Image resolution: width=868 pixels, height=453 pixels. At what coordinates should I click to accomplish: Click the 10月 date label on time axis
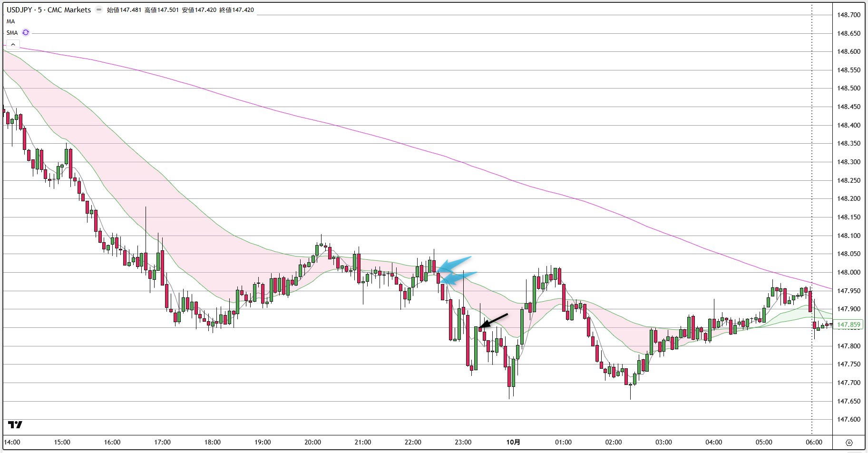coord(513,442)
